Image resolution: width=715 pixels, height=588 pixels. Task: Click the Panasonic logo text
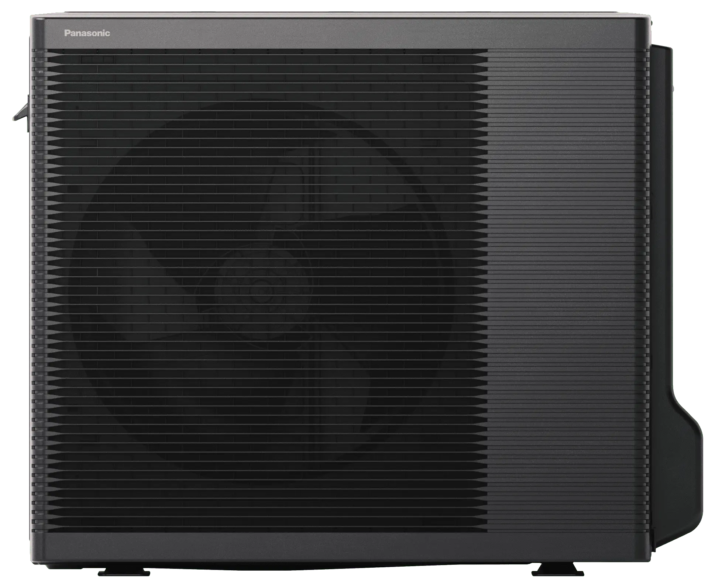click(x=87, y=33)
